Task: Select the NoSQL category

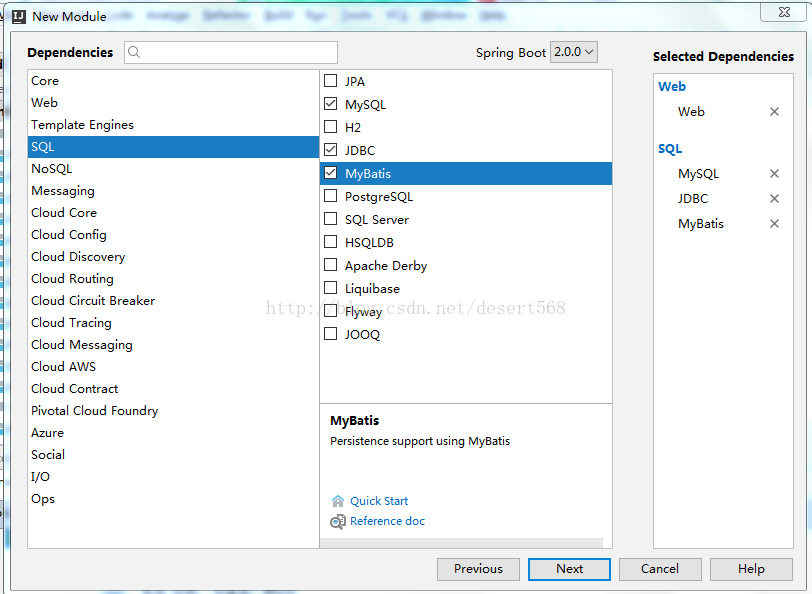Action: (52, 169)
